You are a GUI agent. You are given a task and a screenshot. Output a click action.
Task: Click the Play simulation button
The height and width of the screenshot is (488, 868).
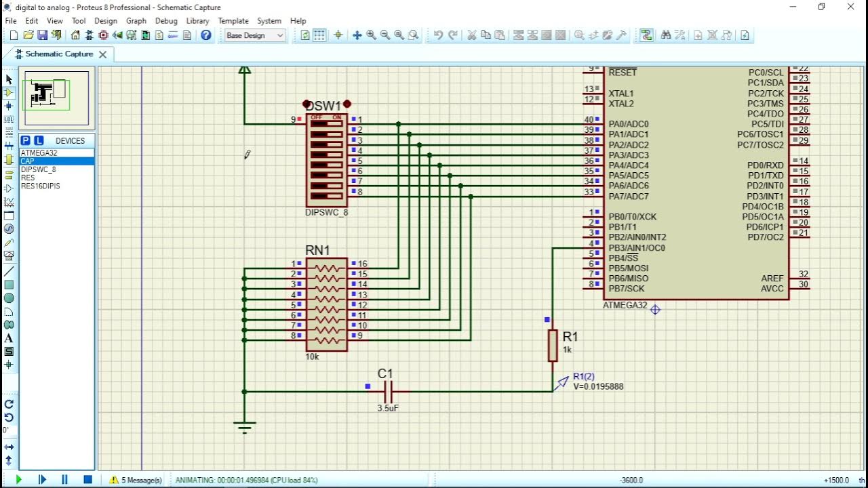coord(18,480)
